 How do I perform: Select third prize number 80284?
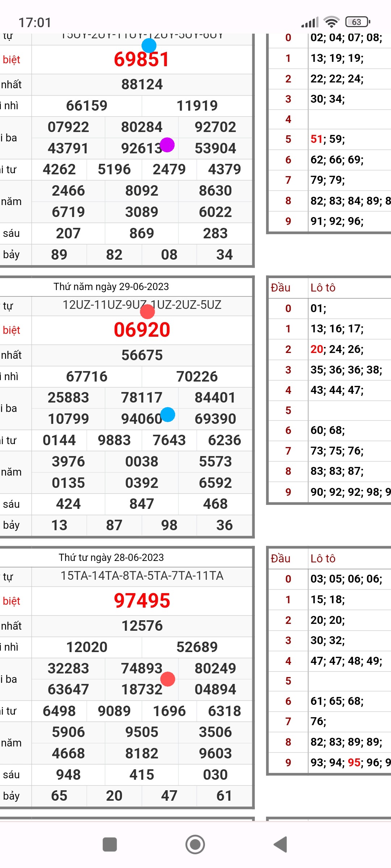tap(142, 127)
